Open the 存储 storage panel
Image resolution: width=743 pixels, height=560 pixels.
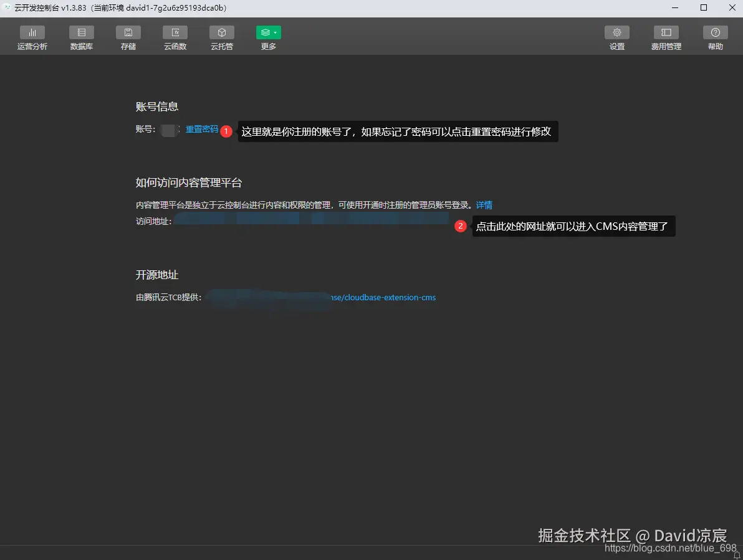tap(128, 37)
